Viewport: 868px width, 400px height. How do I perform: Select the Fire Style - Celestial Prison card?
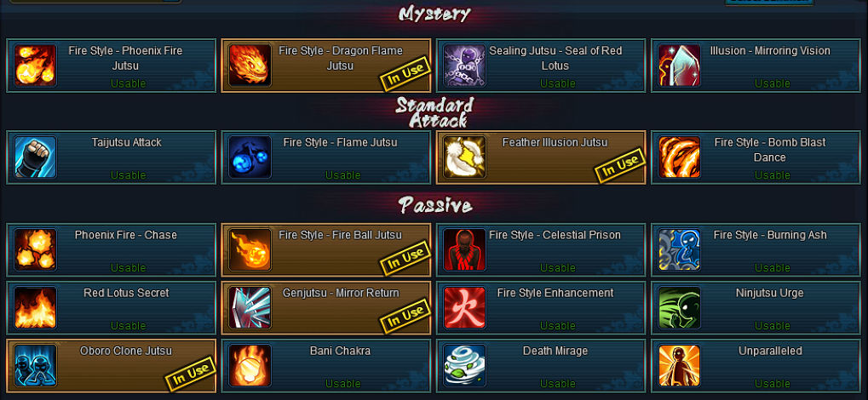tap(540, 249)
